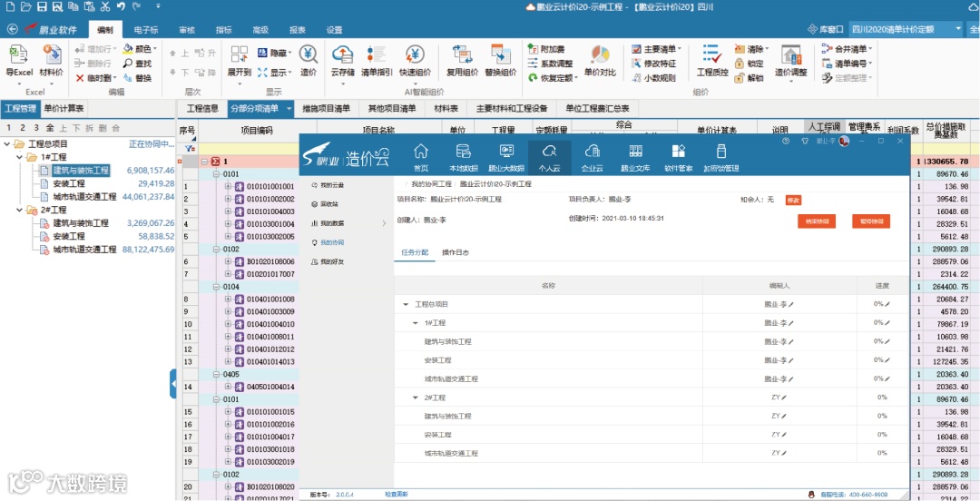Click the filter icon below 序号 header

point(189,148)
